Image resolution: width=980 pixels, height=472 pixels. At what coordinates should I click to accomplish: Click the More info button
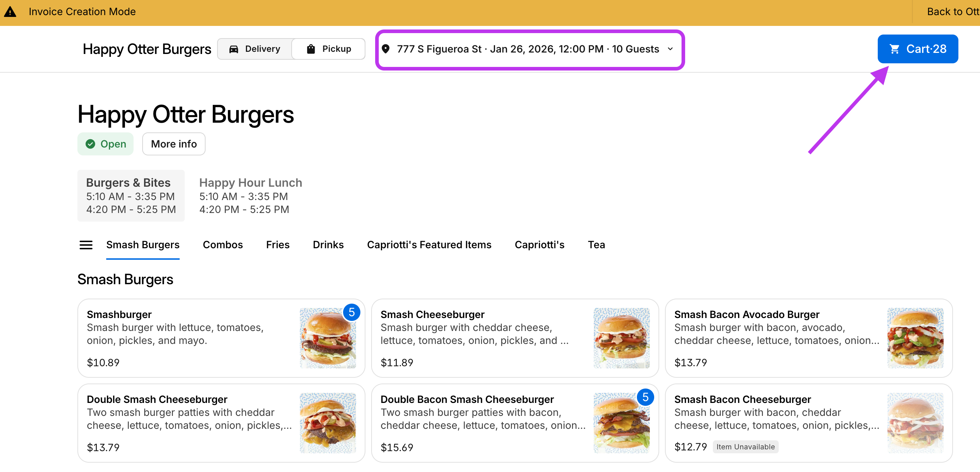click(174, 144)
